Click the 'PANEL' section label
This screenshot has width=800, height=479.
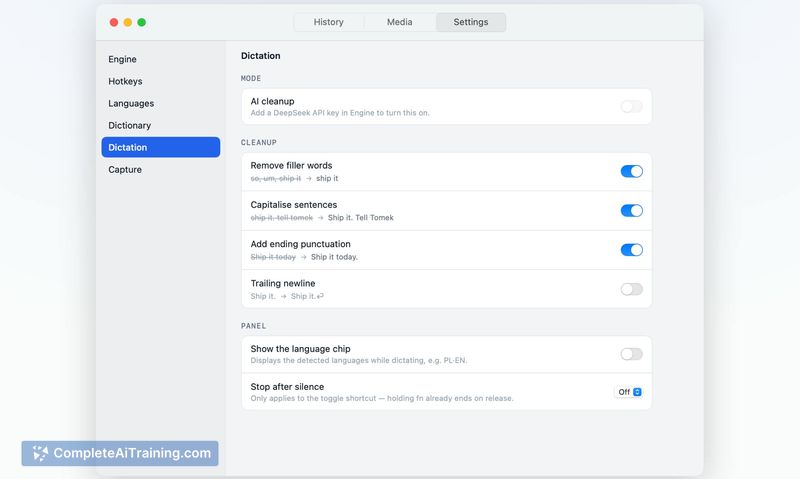[x=254, y=326]
